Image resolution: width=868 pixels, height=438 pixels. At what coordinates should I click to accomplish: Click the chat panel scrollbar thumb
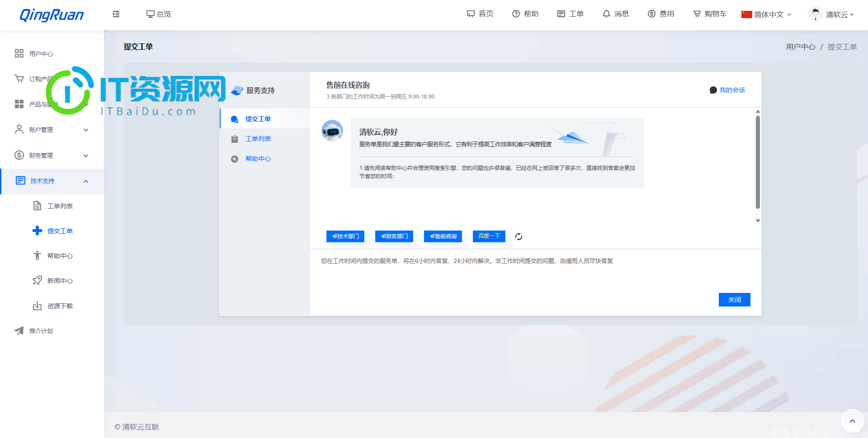(x=758, y=162)
